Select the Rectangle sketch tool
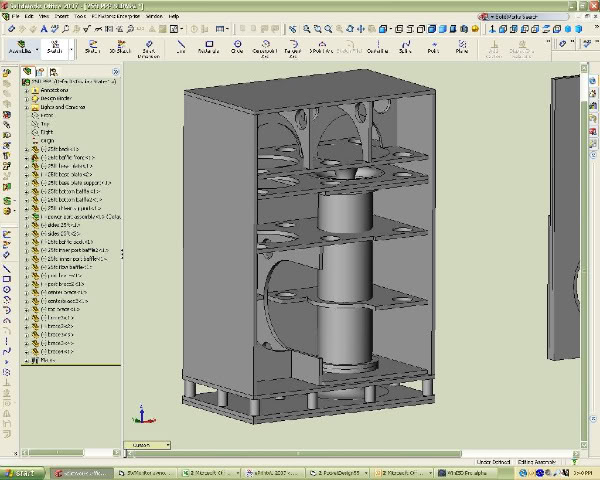600x480 pixels. click(208, 47)
